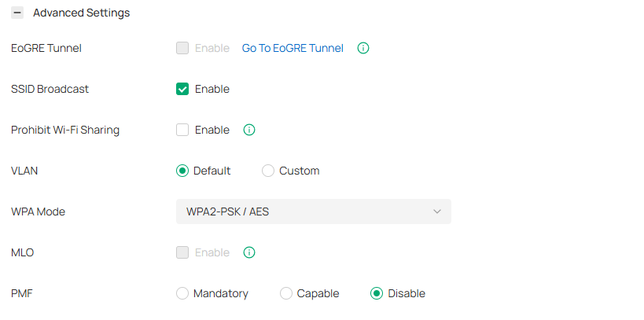Select the Custom VLAN radio button
Image resolution: width=644 pixels, height=320 pixels.
click(x=268, y=171)
